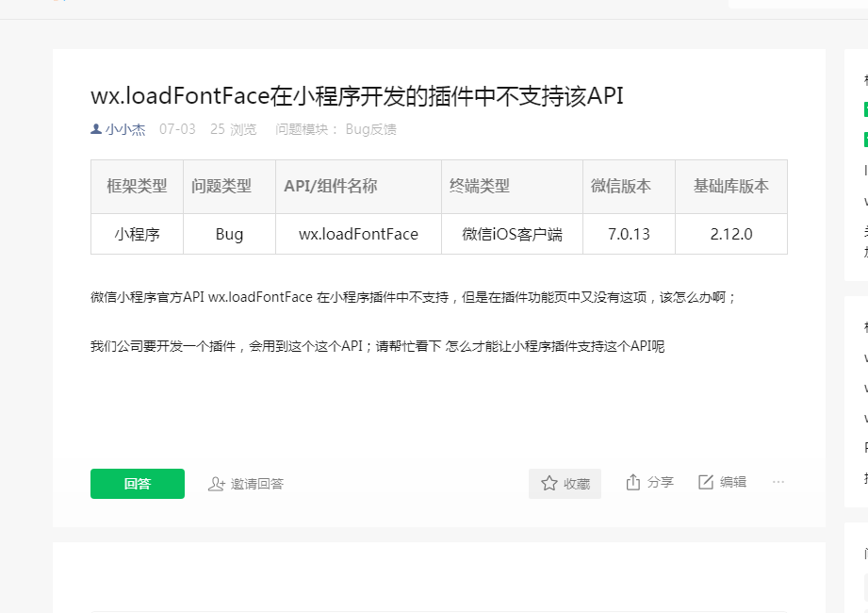Click the paragraph starting 我们公司要开发一个插件
The width and height of the screenshot is (868, 613).
(378, 347)
